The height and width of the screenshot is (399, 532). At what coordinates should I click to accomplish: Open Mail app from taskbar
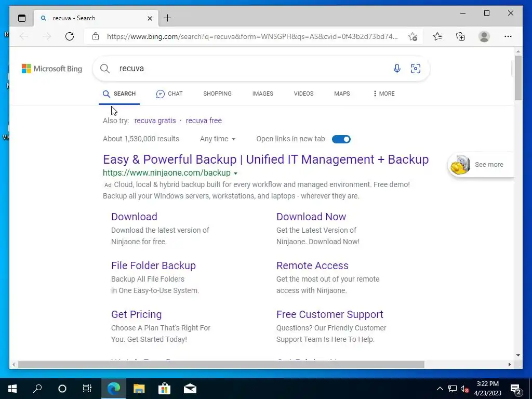pyautogui.click(x=190, y=389)
